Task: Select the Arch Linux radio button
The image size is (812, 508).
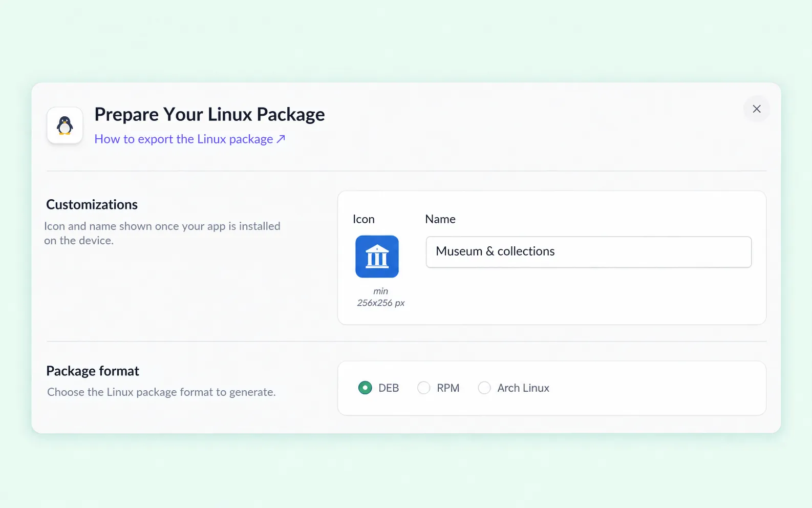Action: [484, 388]
